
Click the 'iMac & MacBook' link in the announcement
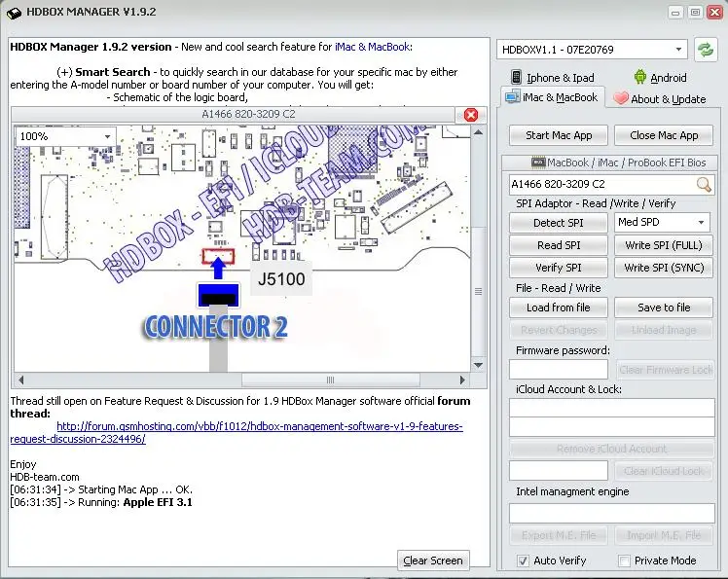pos(372,47)
